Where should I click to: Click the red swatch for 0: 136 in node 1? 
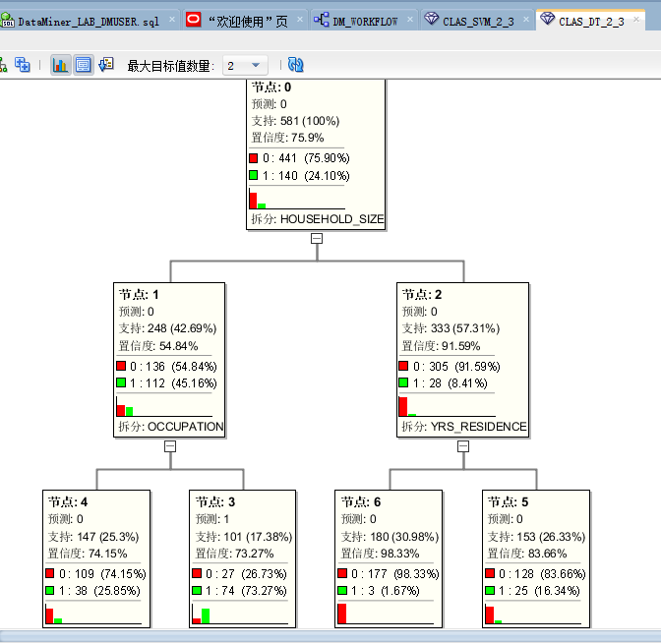121,366
